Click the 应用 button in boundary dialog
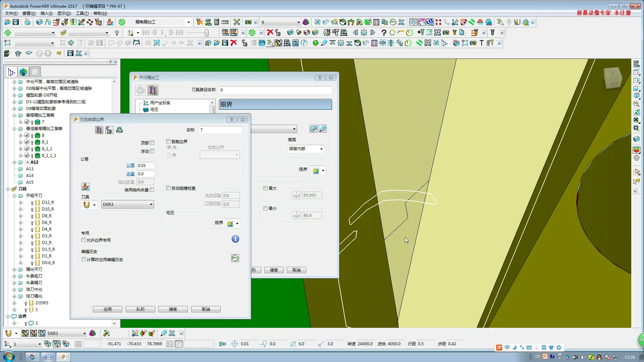Viewport: 644px width, 362px height. (x=107, y=309)
